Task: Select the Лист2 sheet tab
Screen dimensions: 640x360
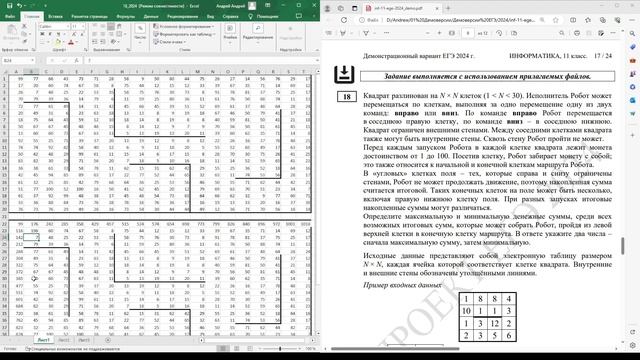Action: tap(64, 340)
